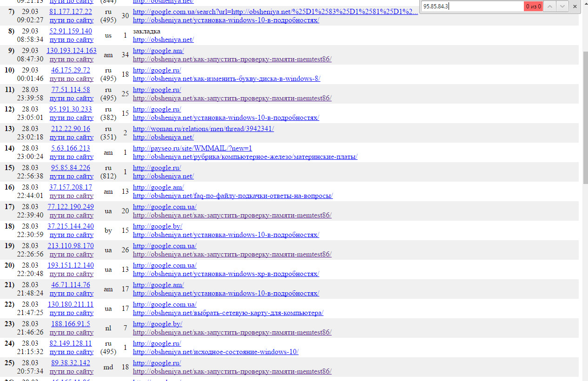Open the google.com.ua/search referrer link in row 7
Viewport: 588px width, 381px height.
275,12
